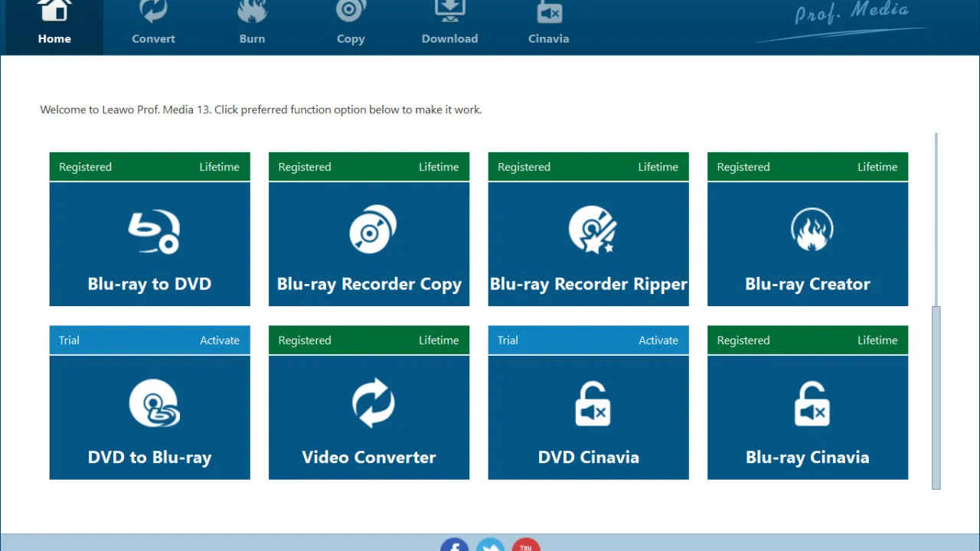This screenshot has height=551, width=980.
Task: Click the vertical scrollbar thumb
Action: coord(936,396)
